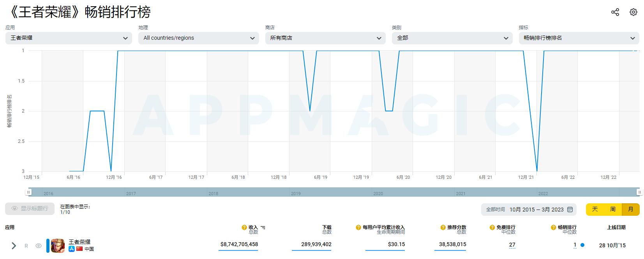Select the China flag icon in the app row
The height and width of the screenshot is (259, 644).
[79, 249]
